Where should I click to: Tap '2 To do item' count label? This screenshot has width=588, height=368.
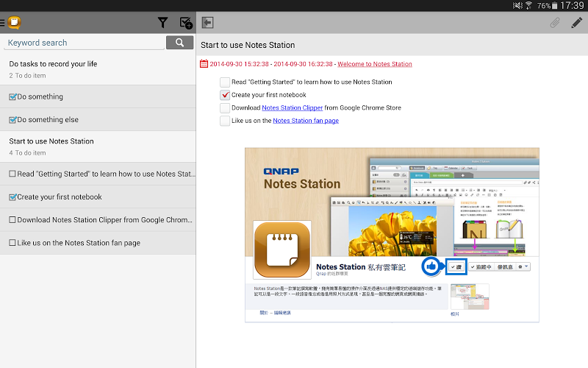point(27,76)
